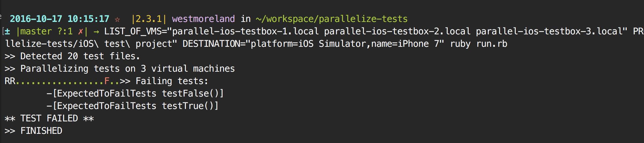Click the Ruby version 2.3.1 indicator
The width and height of the screenshot is (644, 143).
click(149, 19)
